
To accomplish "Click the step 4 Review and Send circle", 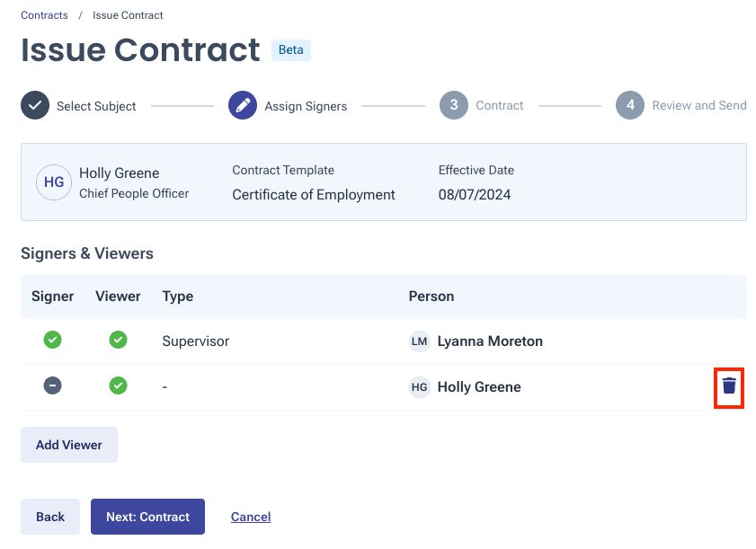I will click(x=630, y=105).
